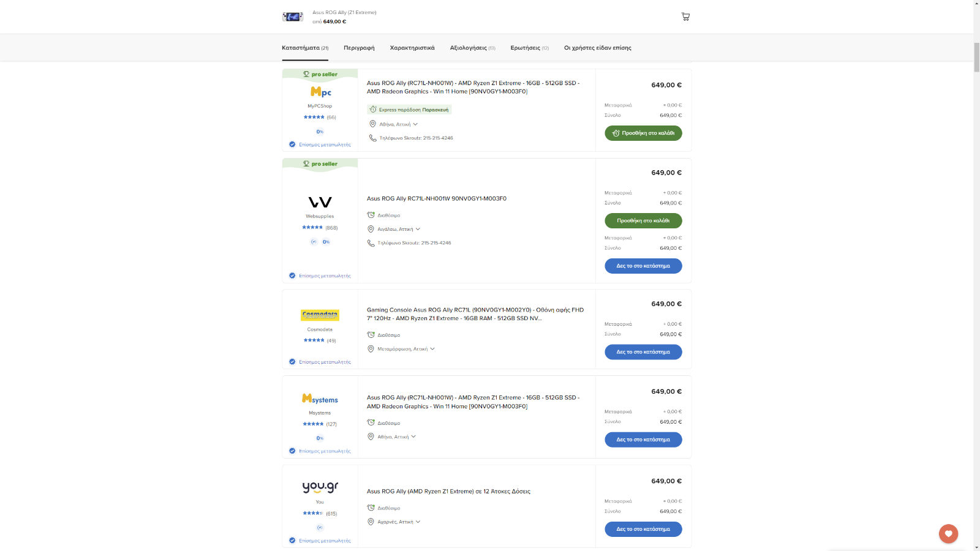Expand You store location Αχαρνές, Αττική

tap(399, 522)
